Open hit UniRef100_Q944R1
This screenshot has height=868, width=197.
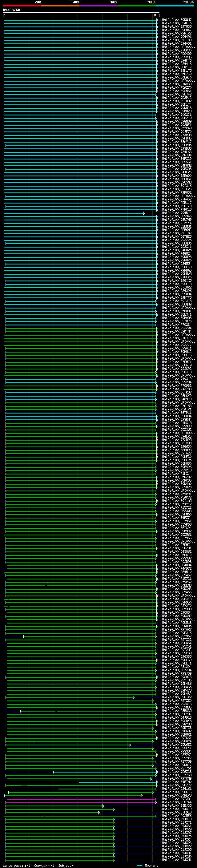coord(177,37)
